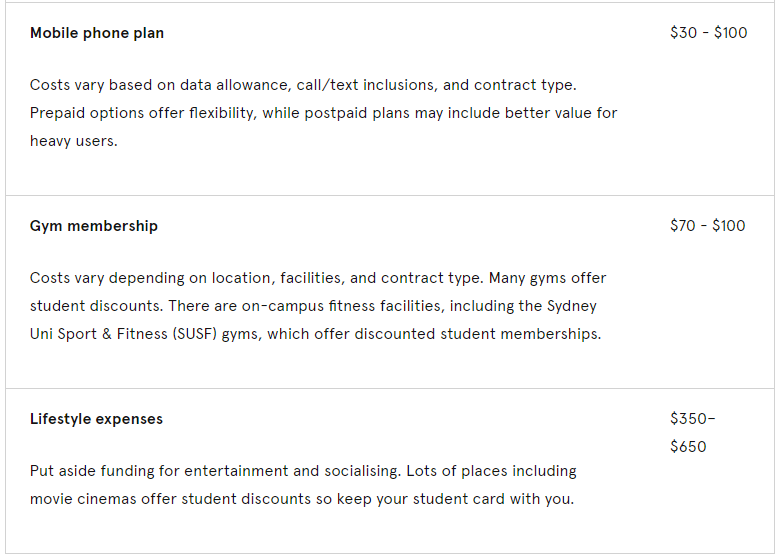
Task: Click the line starting "Prepaid options offer flexibility"
Action: [323, 113]
